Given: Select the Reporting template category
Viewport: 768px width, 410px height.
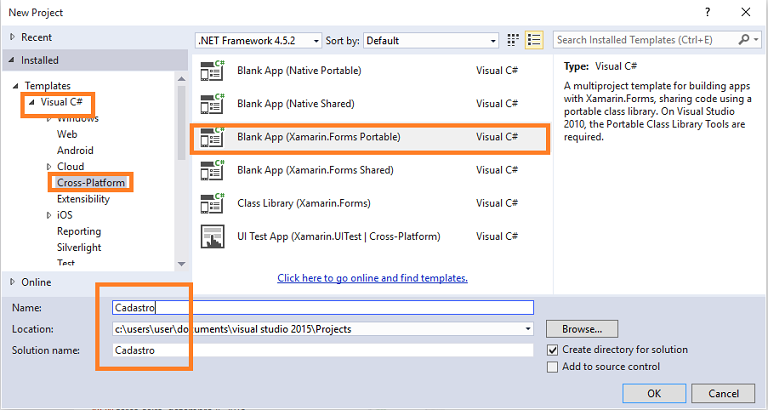Looking at the screenshot, I should pyautogui.click(x=79, y=231).
